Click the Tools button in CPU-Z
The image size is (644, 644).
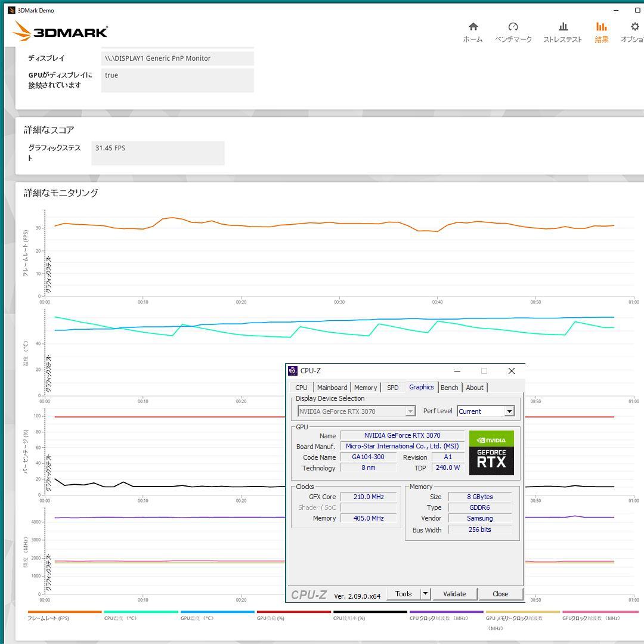[x=403, y=593]
